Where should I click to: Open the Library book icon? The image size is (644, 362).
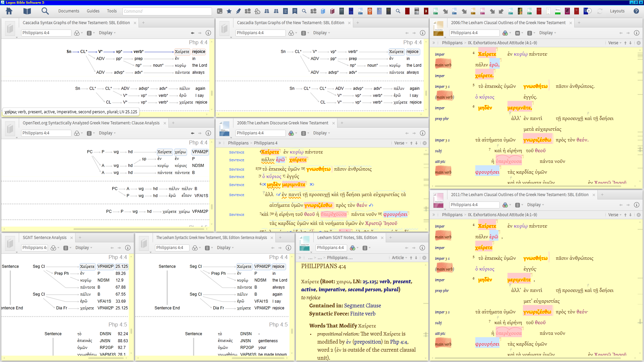[27, 11]
